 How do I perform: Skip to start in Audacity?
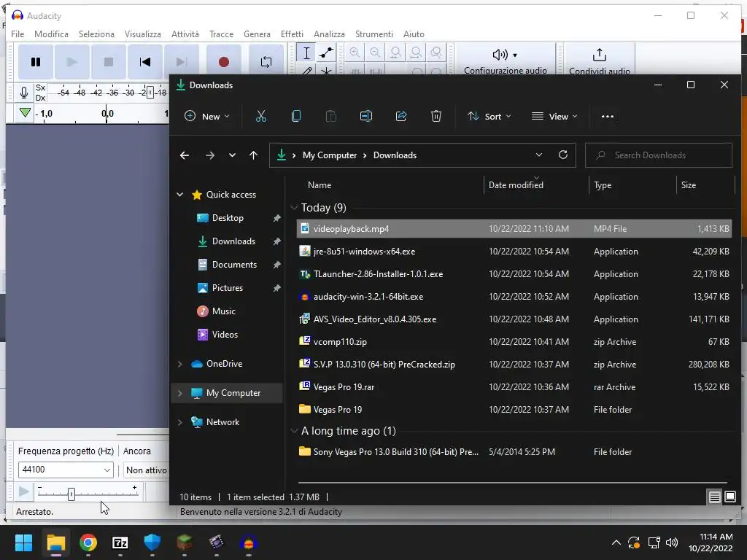[145, 62]
